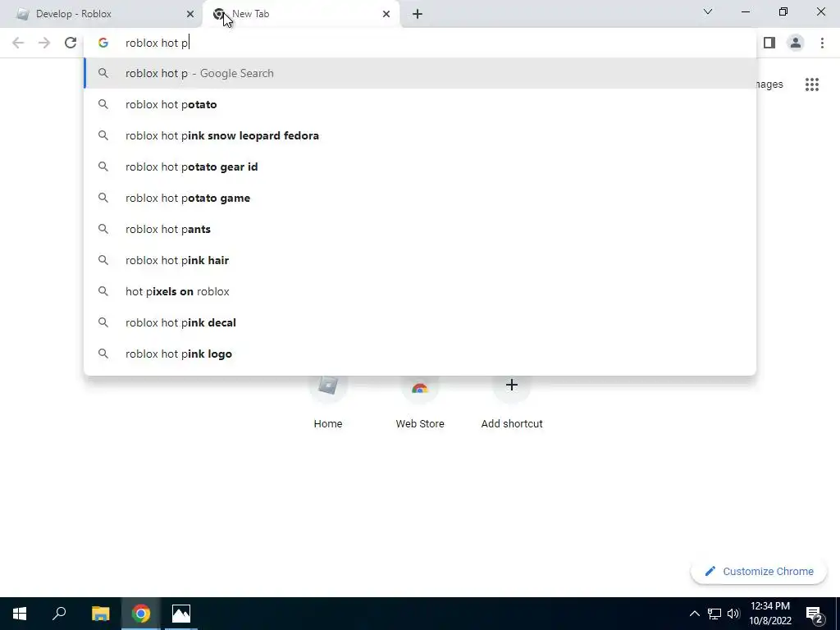This screenshot has height=630, width=840.
Task: Click the network status tray icon
Action: pos(714,614)
